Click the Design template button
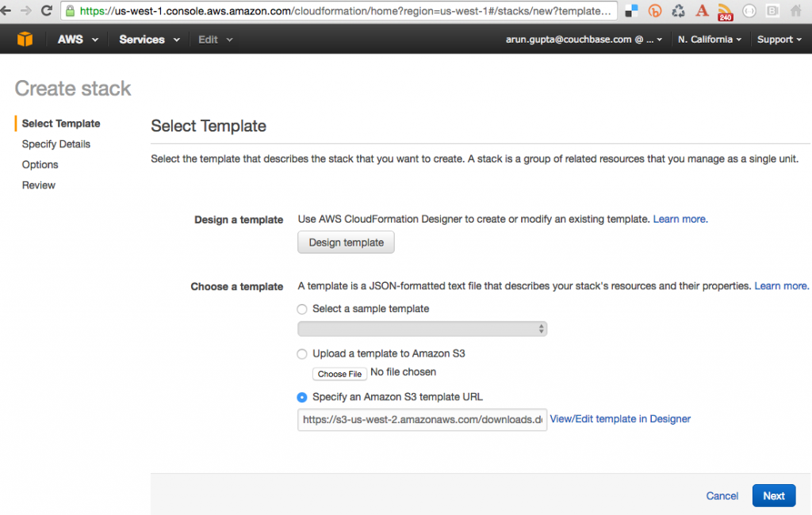This screenshot has height=515, width=812. tap(346, 242)
